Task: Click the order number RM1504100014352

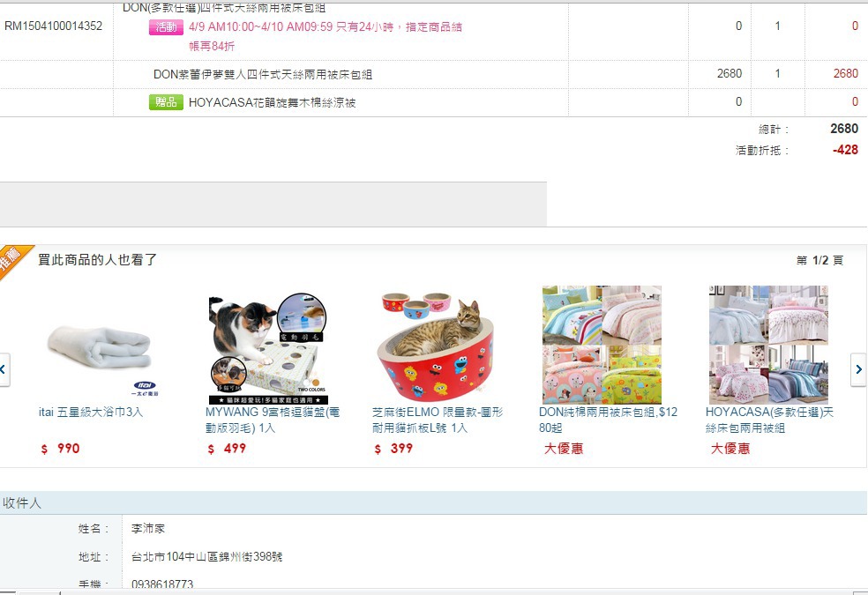Action: coord(53,26)
